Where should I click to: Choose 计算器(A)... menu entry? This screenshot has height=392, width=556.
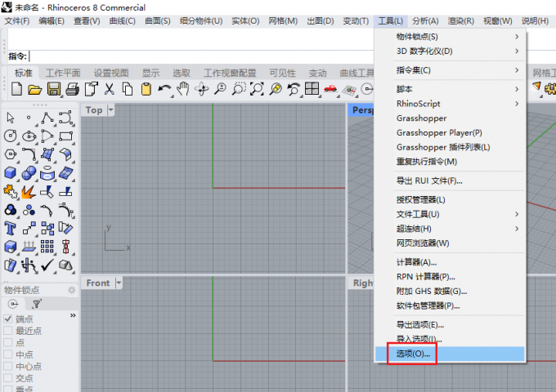(450, 262)
